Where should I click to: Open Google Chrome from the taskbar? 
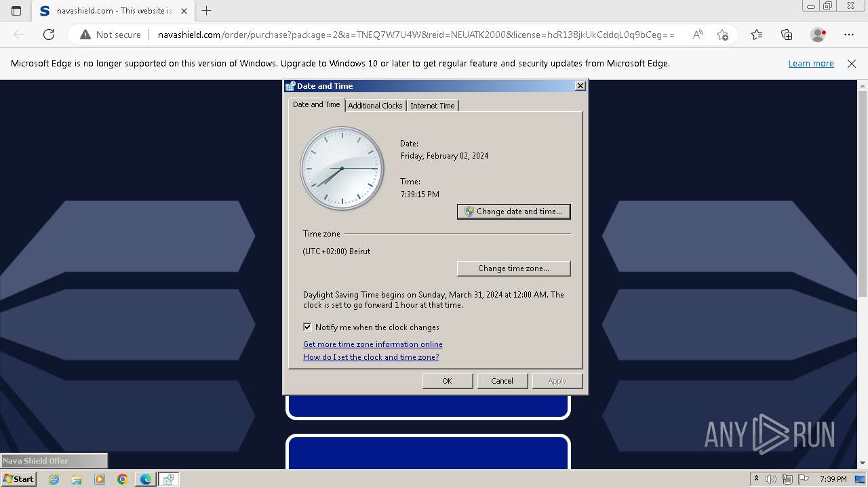pos(123,479)
